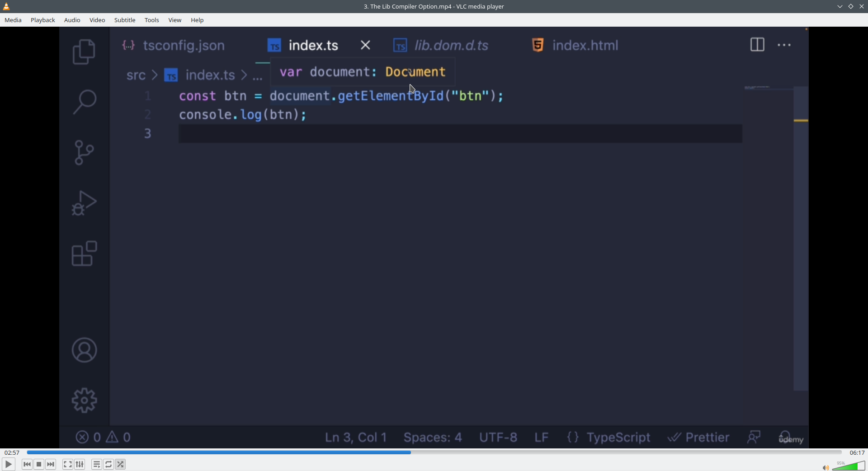Click the index.ts breadcrumb item

[x=200, y=75]
